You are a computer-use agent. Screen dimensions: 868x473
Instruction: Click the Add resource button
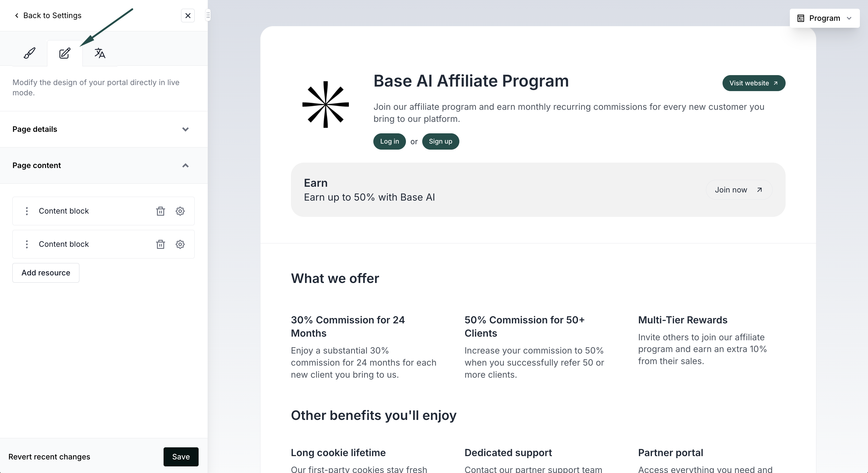pos(46,273)
